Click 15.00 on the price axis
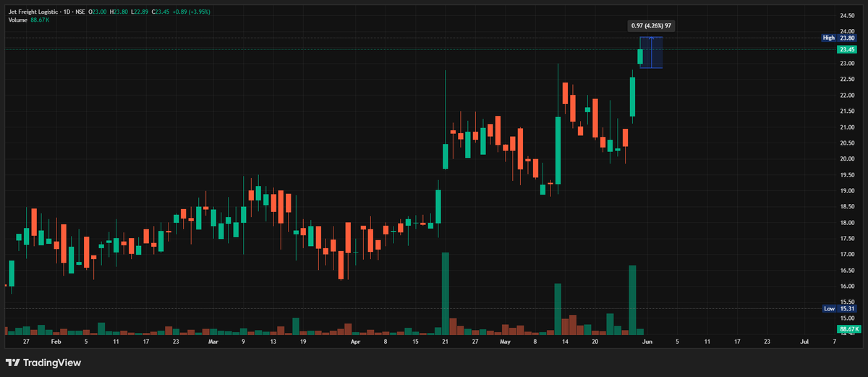868x377 pixels. click(848, 318)
